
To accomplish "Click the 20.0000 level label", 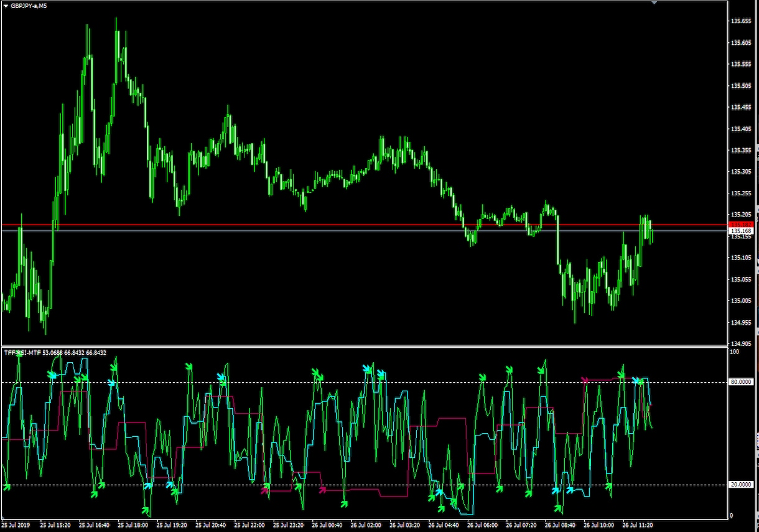I will coord(741,485).
